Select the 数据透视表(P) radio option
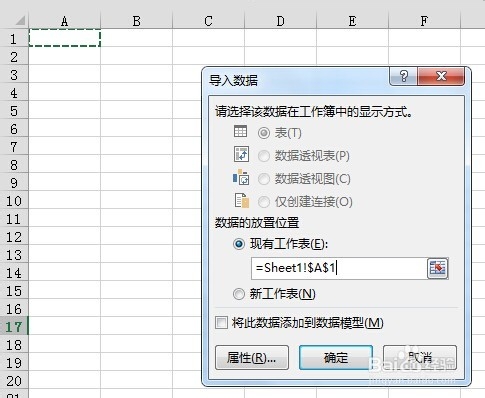Viewport: 485px width, 398px height. tap(264, 156)
